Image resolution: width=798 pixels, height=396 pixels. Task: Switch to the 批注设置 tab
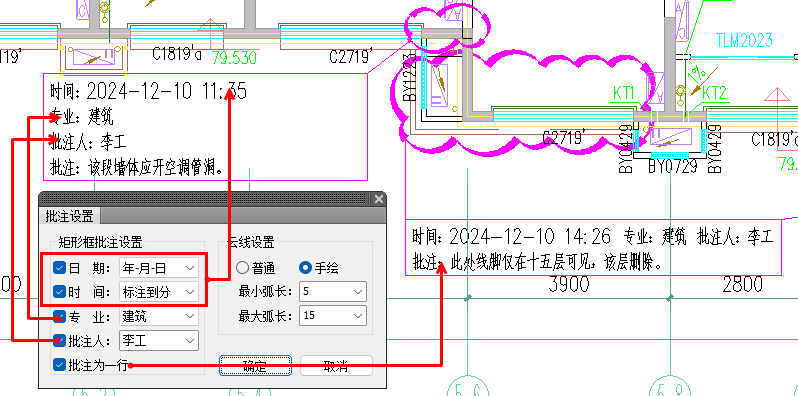[x=70, y=216]
